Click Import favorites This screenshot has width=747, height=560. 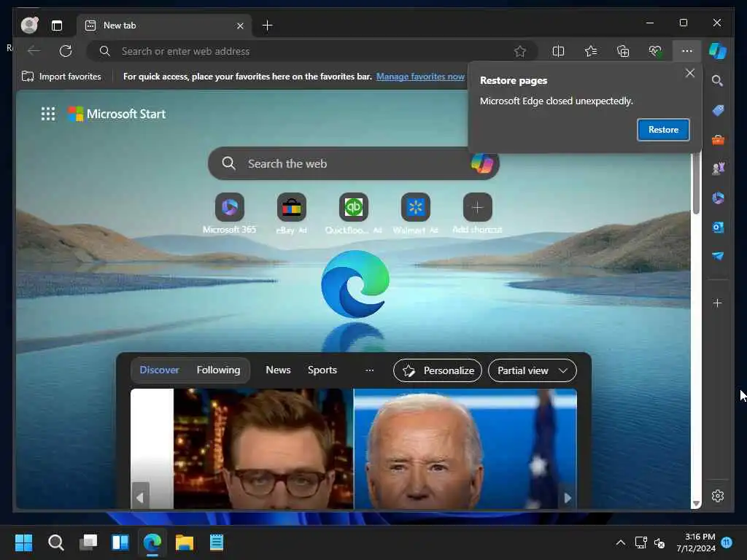click(x=61, y=77)
